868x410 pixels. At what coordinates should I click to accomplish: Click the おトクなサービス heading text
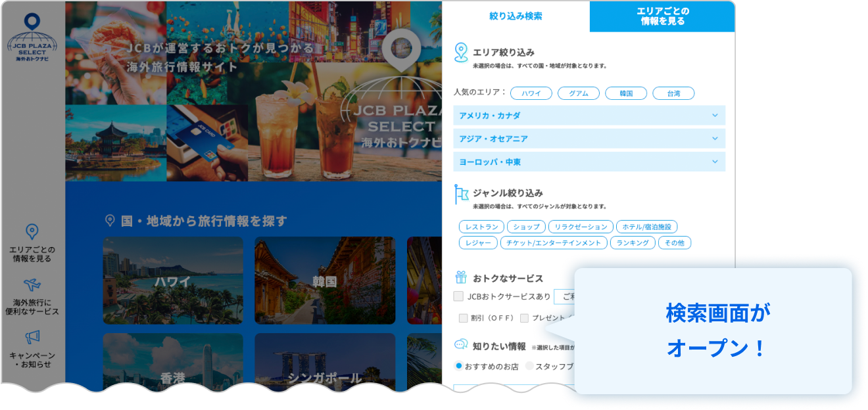point(508,278)
